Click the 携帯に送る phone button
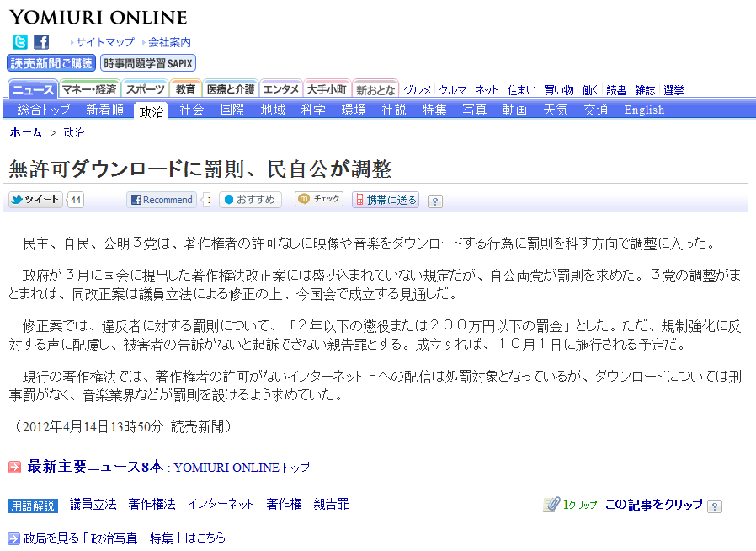The height and width of the screenshot is (551, 756). click(386, 200)
